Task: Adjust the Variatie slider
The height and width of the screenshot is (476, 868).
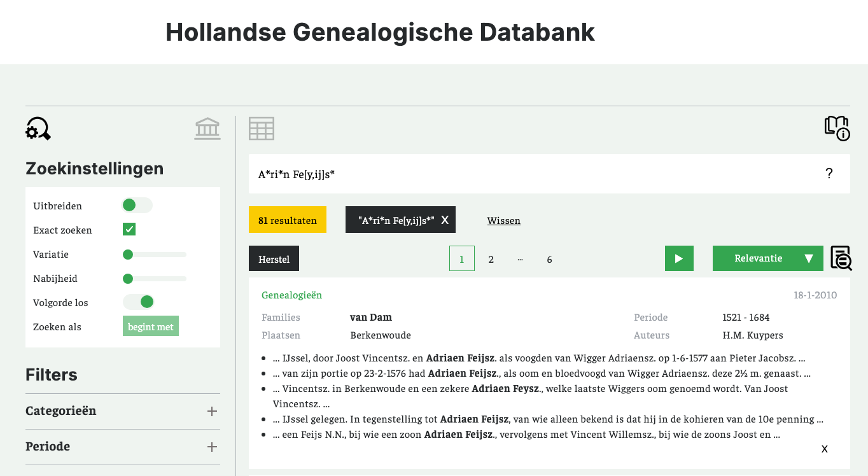Action: [155, 254]
